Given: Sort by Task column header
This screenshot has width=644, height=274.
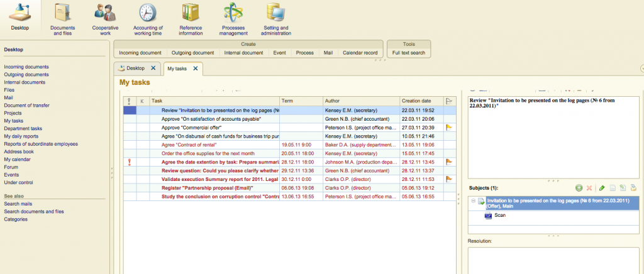Looking at the screenshot, I should 215,101.
